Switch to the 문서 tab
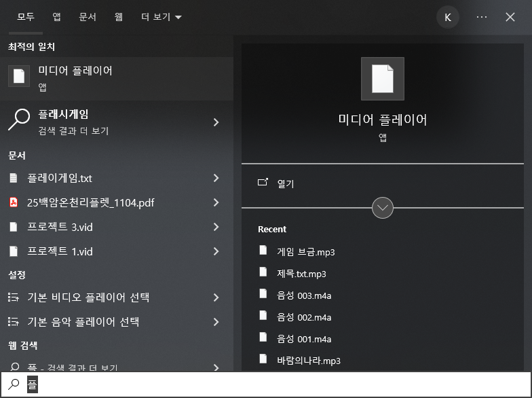This screenshot has height=398, width=532. 88,17
